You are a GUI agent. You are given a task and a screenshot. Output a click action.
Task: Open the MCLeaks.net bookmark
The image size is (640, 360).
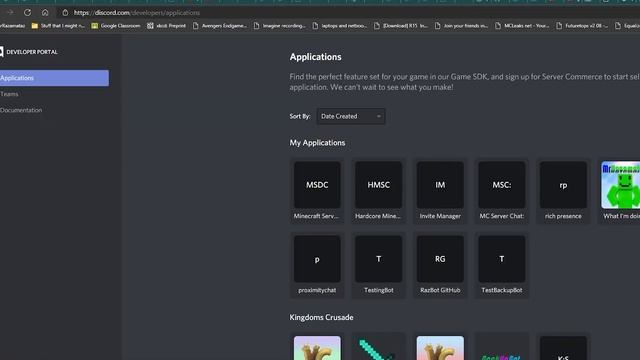tap(522, 26)
